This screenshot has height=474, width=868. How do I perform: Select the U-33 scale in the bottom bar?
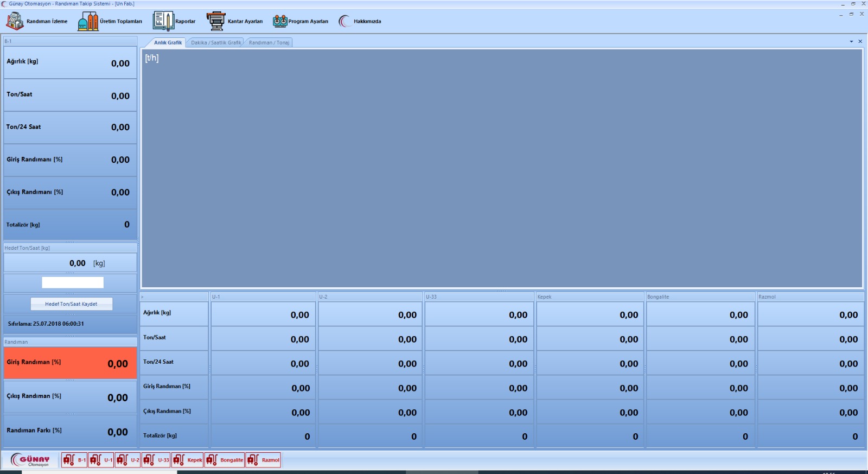coord(156,460)
